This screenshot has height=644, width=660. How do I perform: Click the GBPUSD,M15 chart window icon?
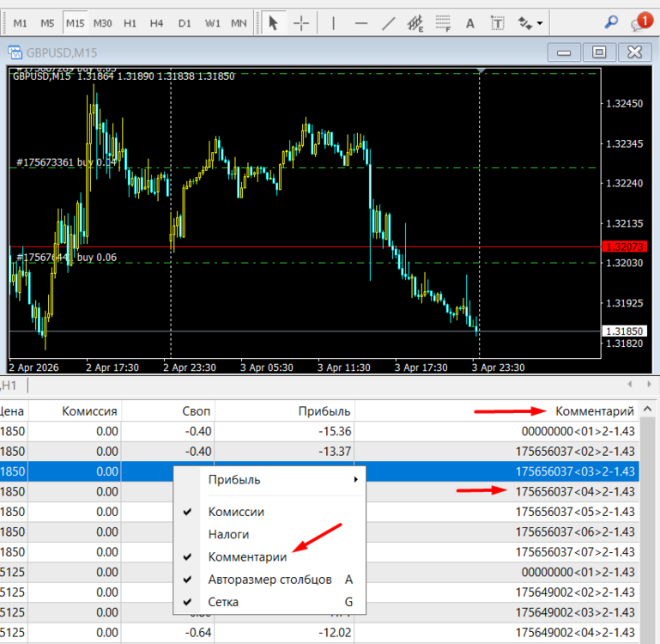coord(15,52)
